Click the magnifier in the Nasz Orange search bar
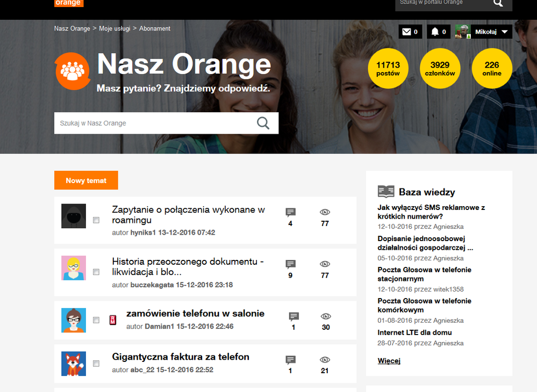Image resolution: width=537 pixels, height=392 pixels. (263, 123)
